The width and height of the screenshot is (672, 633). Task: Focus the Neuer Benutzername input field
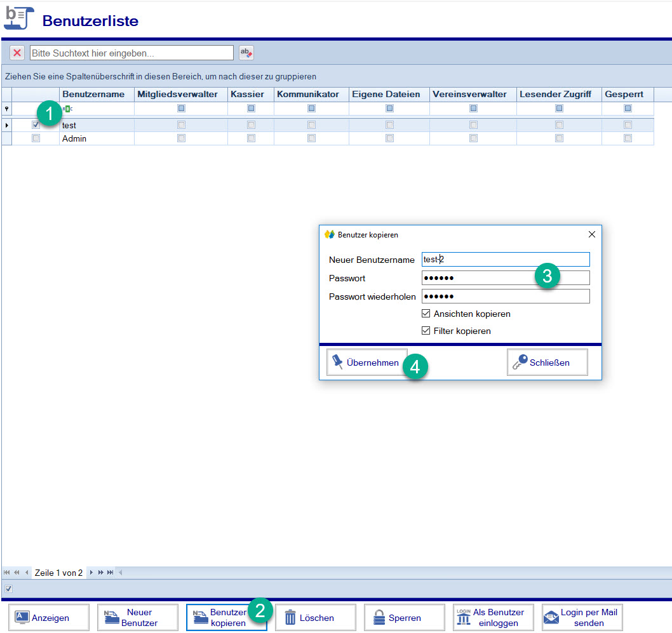click(506, 259)
